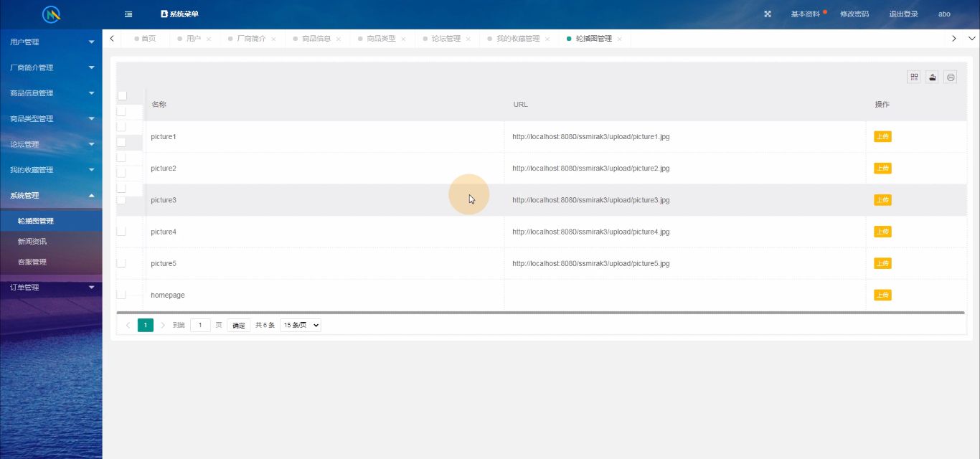Screen dimensions: 980x459
Task: Open 客服管理 in sidebar
Action: (x=51, y=262)
